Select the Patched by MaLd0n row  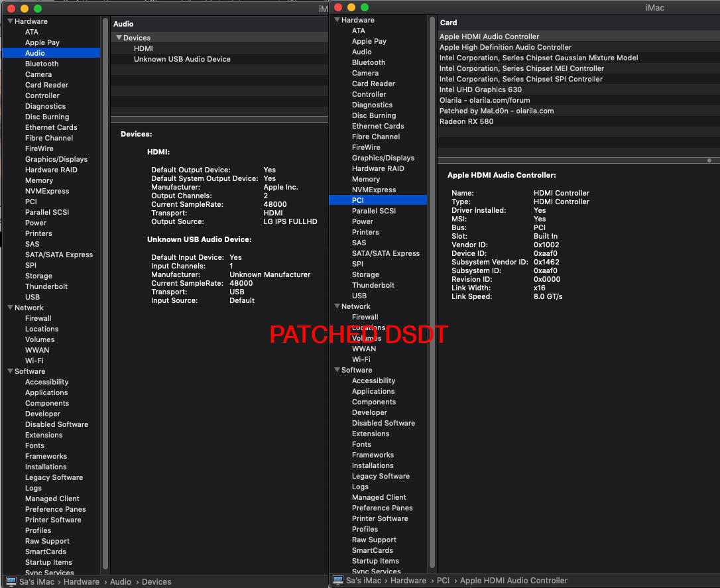tap(579, 111)
